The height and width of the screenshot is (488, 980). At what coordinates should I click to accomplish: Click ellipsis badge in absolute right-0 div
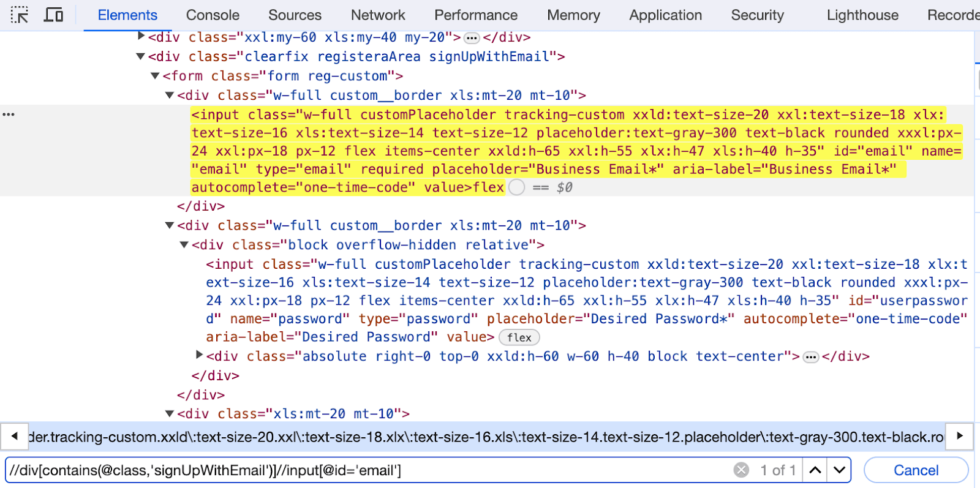[x=811, y=357]
